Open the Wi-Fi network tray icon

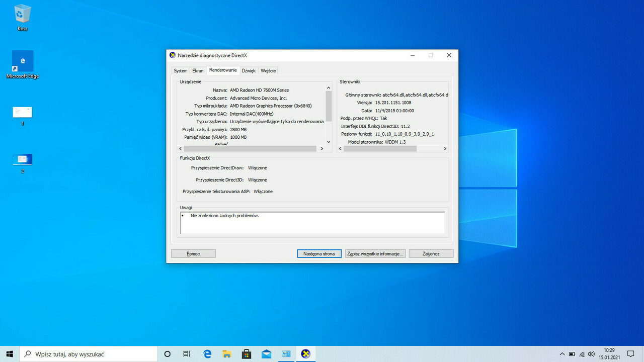tap(582, 354)
